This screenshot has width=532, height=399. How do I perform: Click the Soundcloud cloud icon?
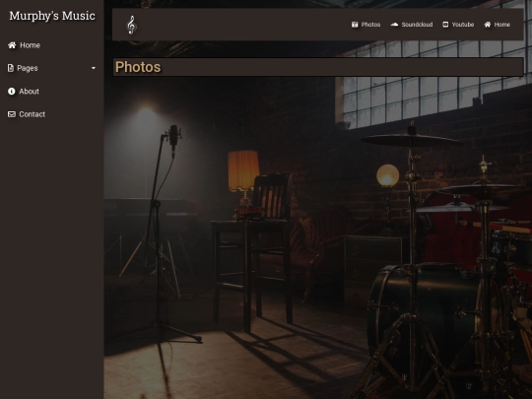[394, 25]
